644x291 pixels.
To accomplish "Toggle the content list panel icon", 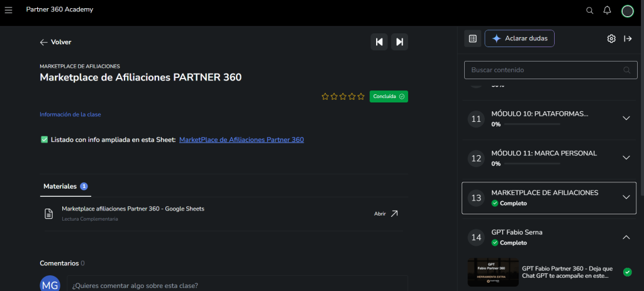I will pyautogui.click(x=472, y=39).
